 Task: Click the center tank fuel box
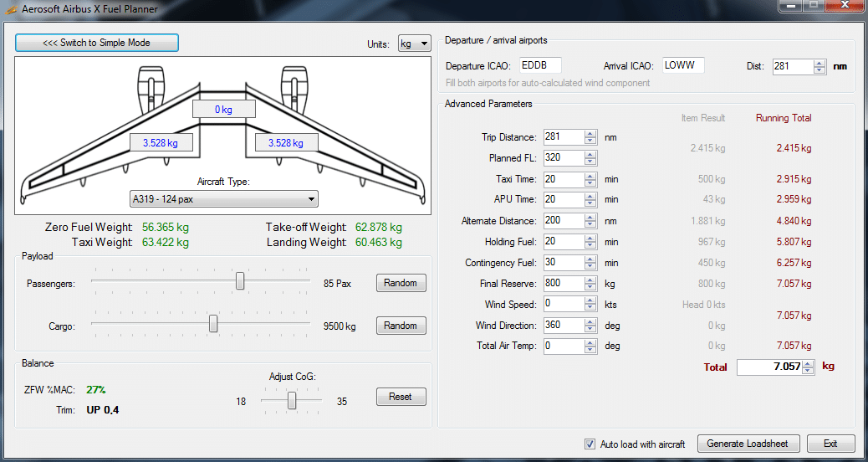pos(223,109)
